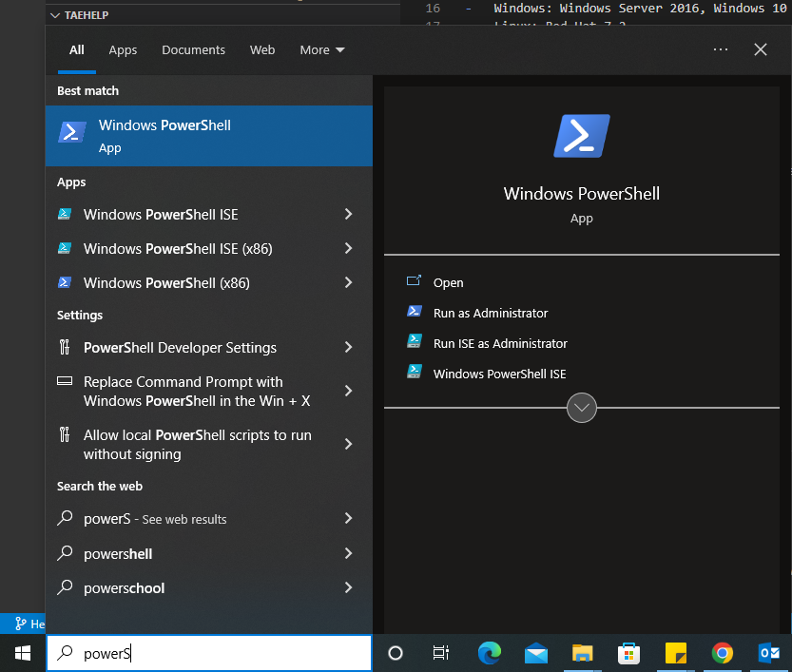
Task: Expand Windows PowerShell ISE options arrow
Action: click(x=349, y=214)
